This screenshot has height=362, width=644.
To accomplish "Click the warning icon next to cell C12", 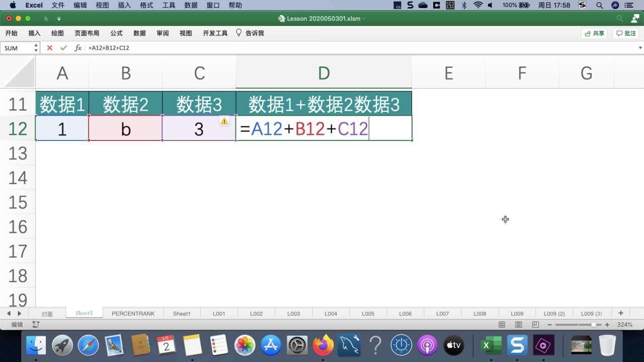I will (224, 121).
